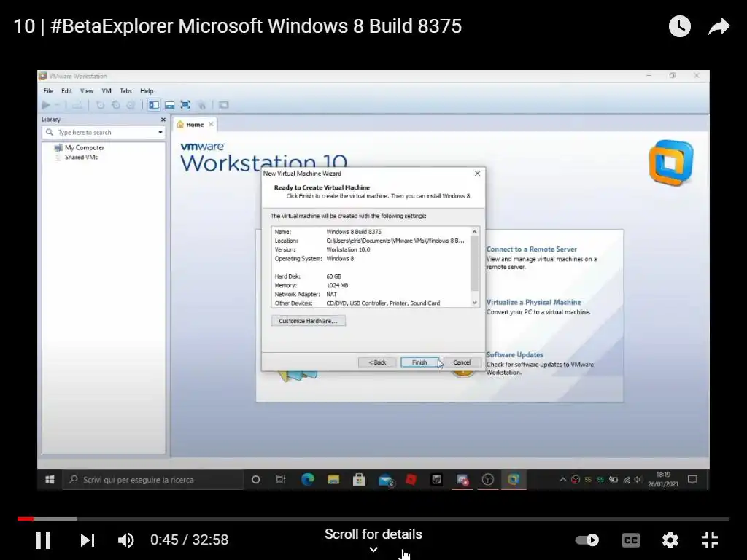The image size is (747, 560).
Task: Open the Library search filter dropdown
Action: 160,133
